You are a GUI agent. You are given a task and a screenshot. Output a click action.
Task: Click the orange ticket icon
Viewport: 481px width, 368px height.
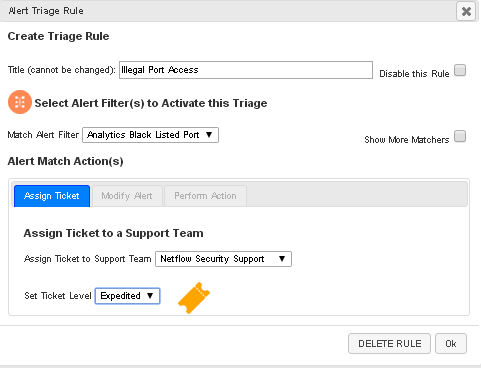(194, 298)
